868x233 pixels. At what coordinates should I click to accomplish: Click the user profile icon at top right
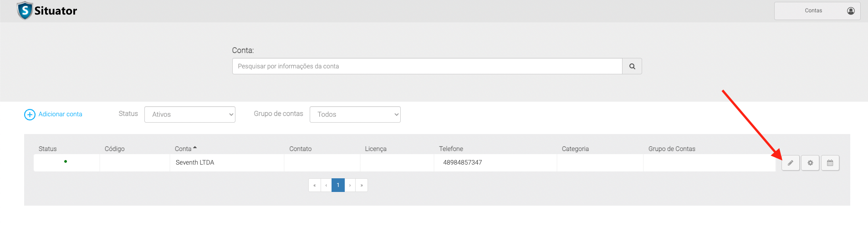coord(850,11)
